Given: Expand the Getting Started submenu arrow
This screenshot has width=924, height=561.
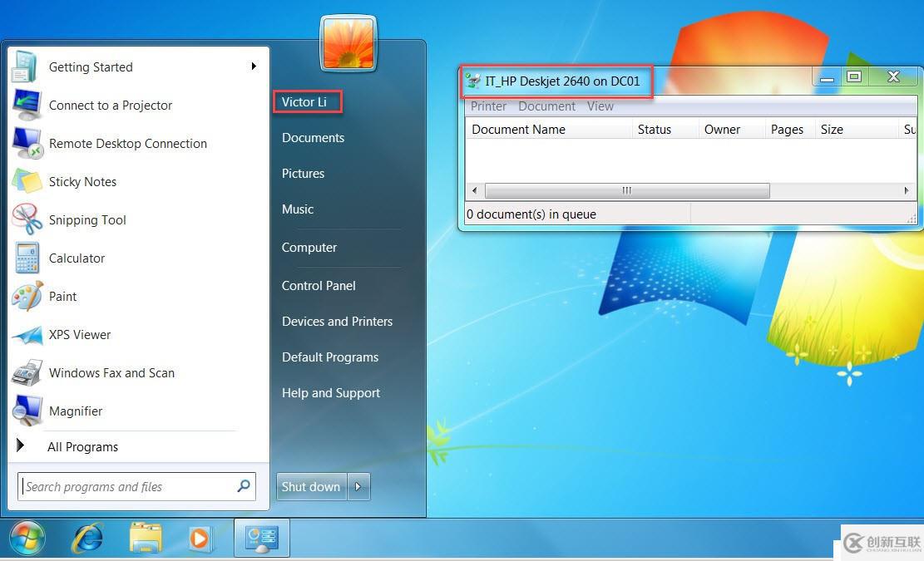Looking at the screenshot, I should tap(254, 66).
